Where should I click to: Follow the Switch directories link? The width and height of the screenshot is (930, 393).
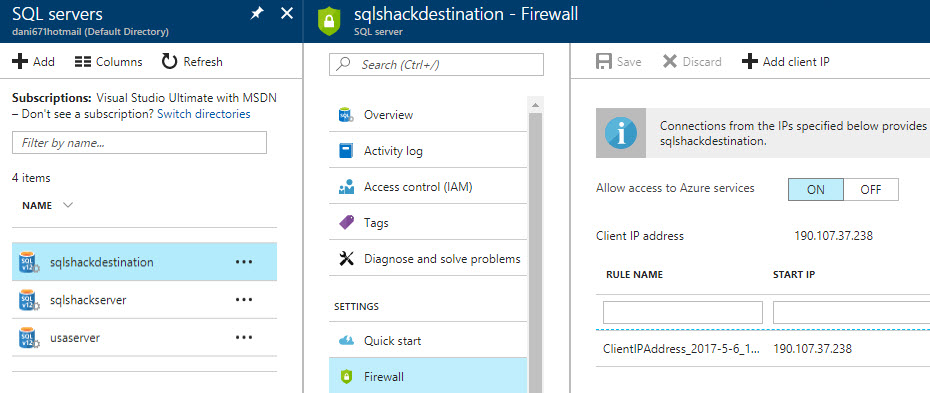pos(203,114)
